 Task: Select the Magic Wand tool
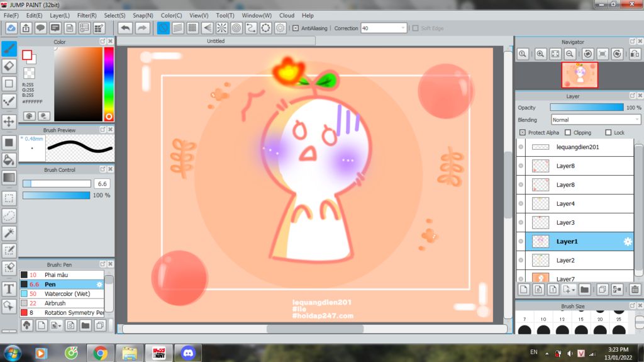click(x=9, y=233)
